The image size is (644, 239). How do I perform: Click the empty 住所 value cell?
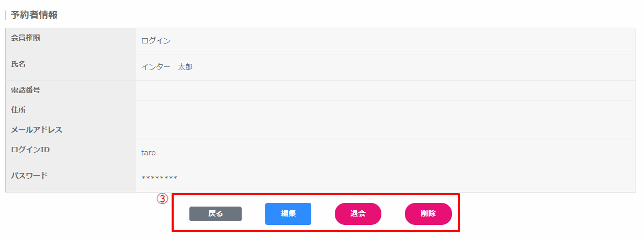[x=385, y=110]
